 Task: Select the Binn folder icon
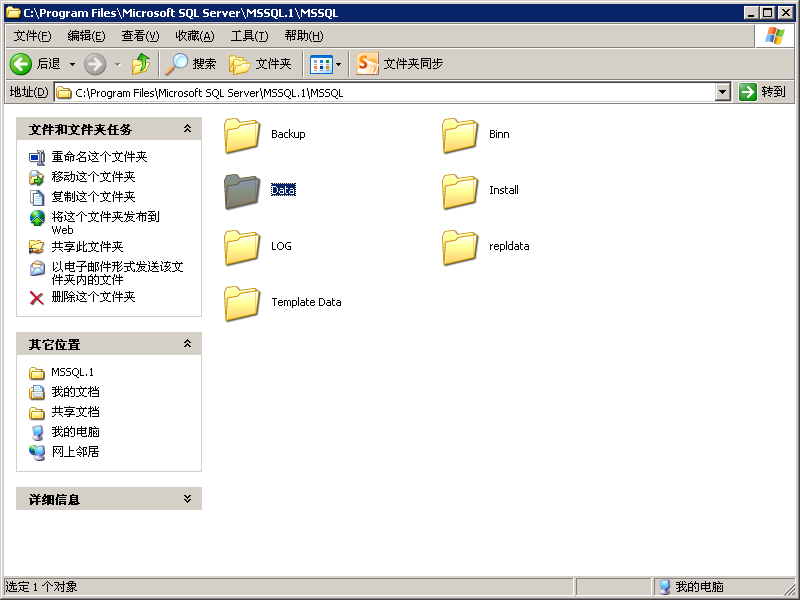(x=460, y=135)
